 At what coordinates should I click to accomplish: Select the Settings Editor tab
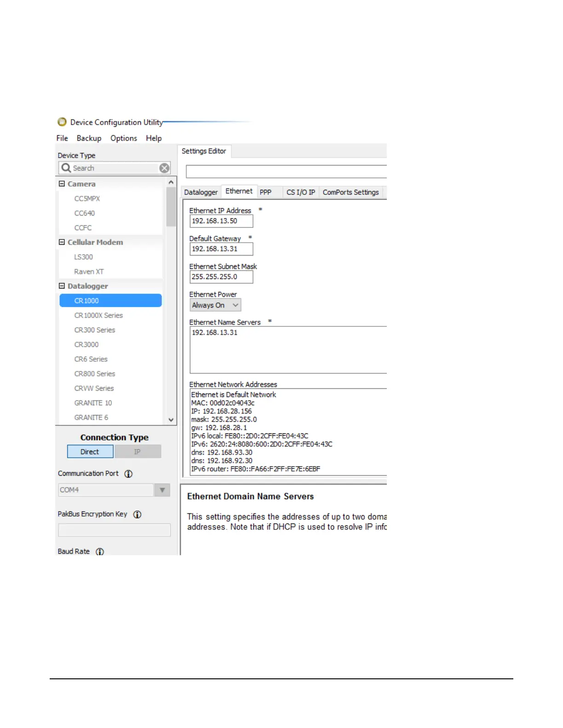tap(204, 151)
